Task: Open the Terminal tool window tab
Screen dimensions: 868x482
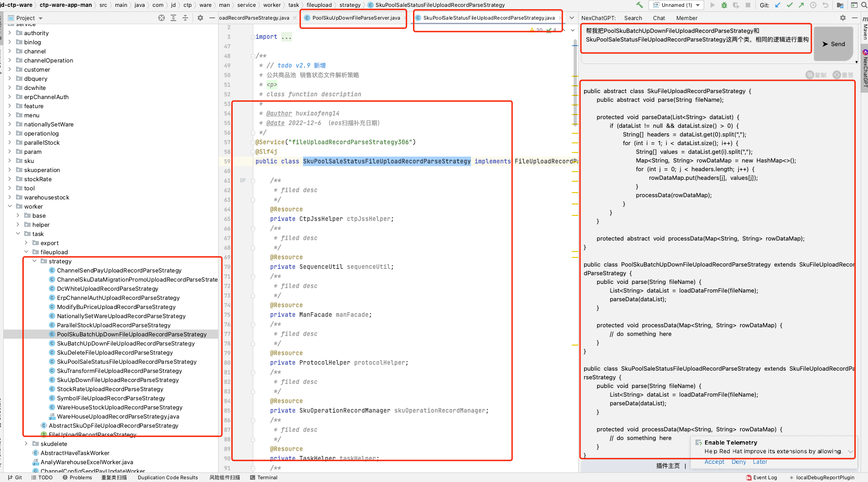Action: pos(264,477)
